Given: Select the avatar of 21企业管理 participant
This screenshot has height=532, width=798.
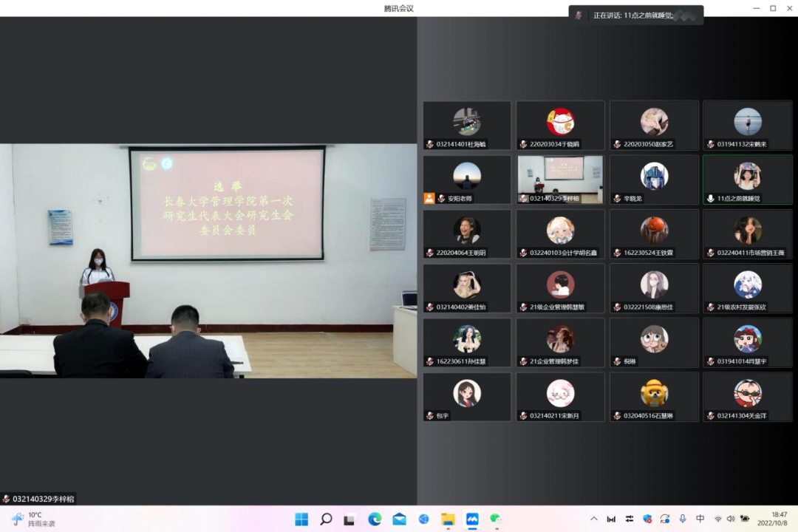Looking at the screenshot, I should point(560,339).
